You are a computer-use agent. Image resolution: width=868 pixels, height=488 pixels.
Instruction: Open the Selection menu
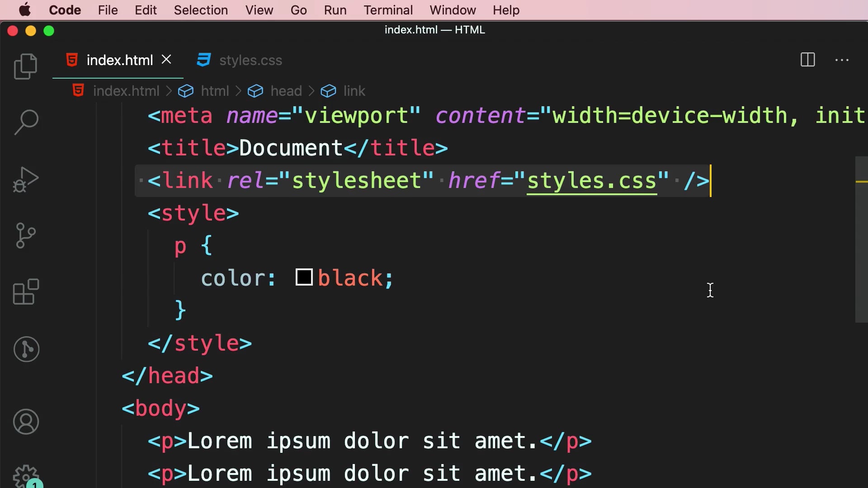click(201, 10)
